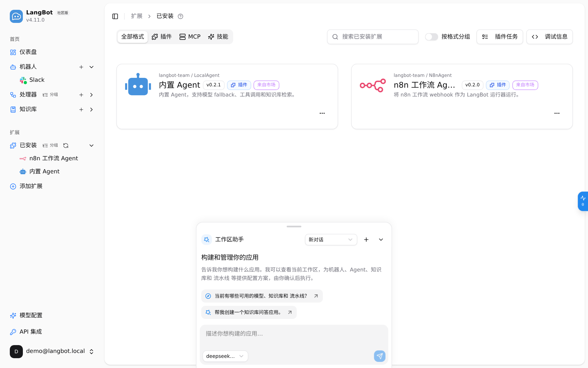
Task: Choose suggestion 帮我创建一个知识库问答应用
Action: pos(249,312)
